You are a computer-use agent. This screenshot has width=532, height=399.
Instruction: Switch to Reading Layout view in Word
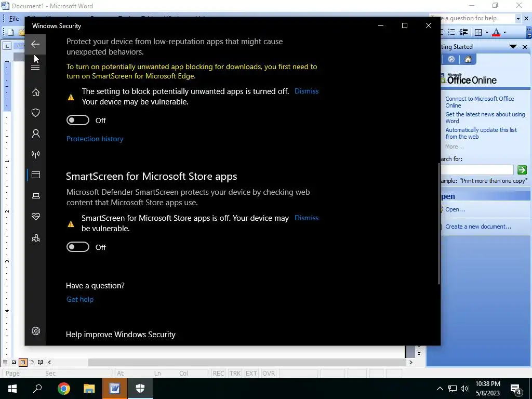pos(41,362)
